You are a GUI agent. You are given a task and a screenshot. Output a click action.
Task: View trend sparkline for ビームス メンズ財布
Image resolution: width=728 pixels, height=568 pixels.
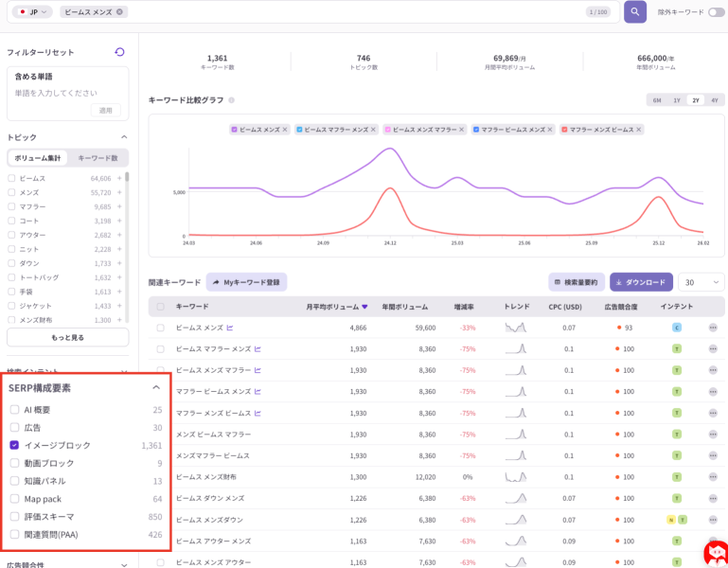(x=515, y=477)
